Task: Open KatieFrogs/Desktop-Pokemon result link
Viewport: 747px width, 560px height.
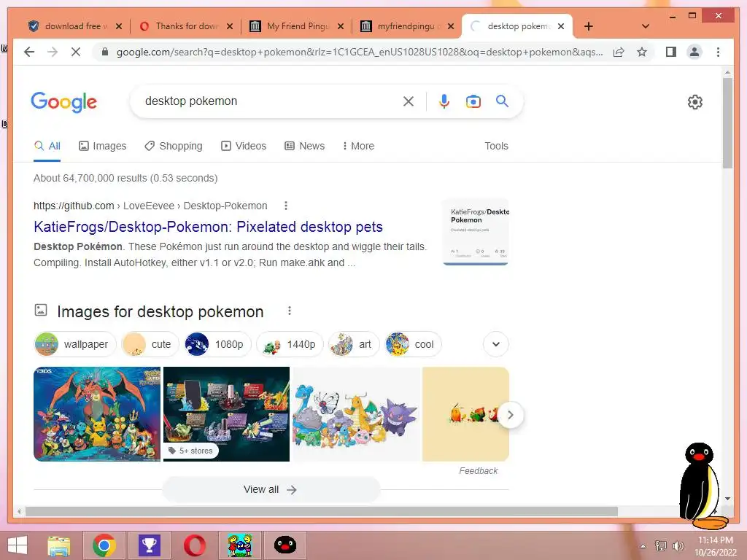Action: [208, 227]
